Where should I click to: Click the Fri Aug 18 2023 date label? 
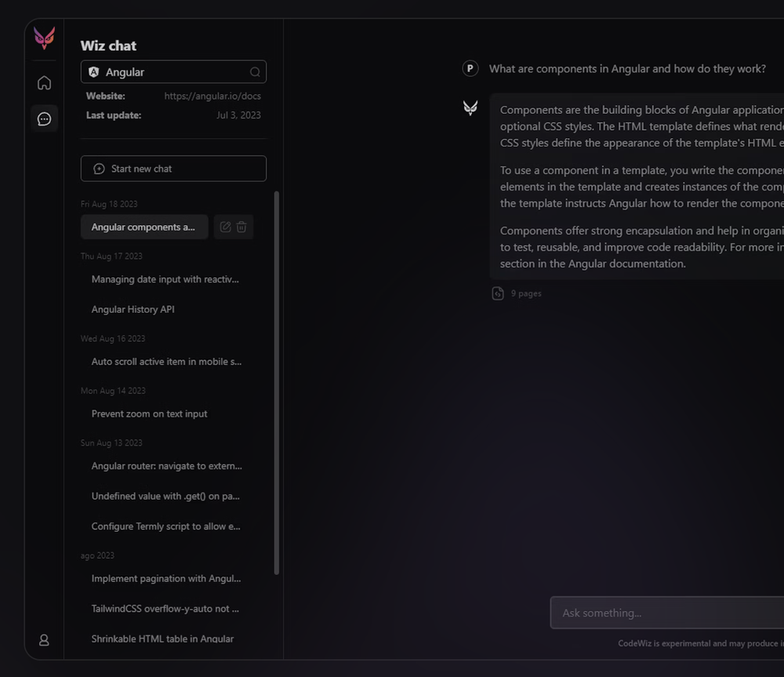click(x=109, y=204)
